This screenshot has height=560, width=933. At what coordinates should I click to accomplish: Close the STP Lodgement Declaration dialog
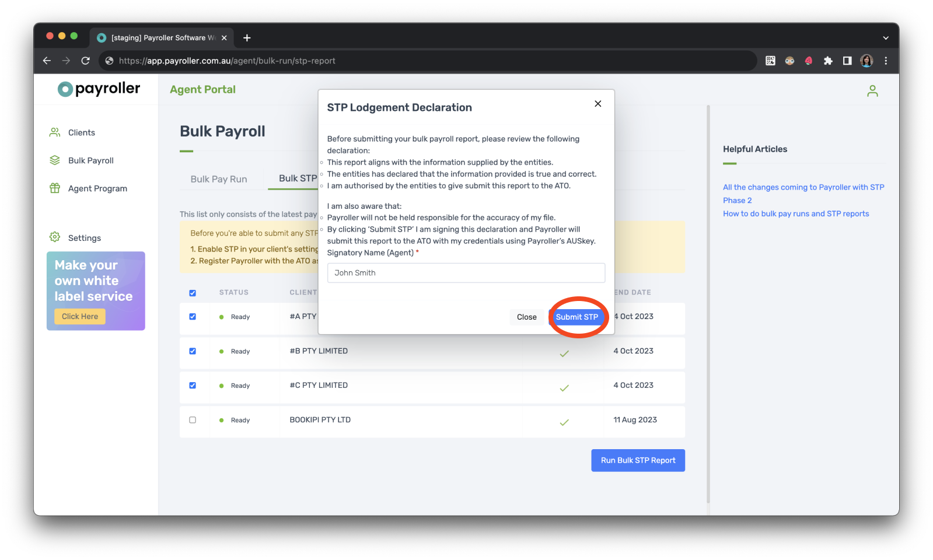pyautogui.click(x=597, y=104)
